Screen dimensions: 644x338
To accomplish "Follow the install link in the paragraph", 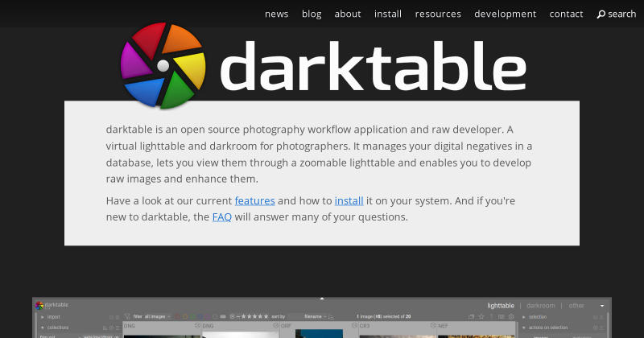I will tap(349, 201).
